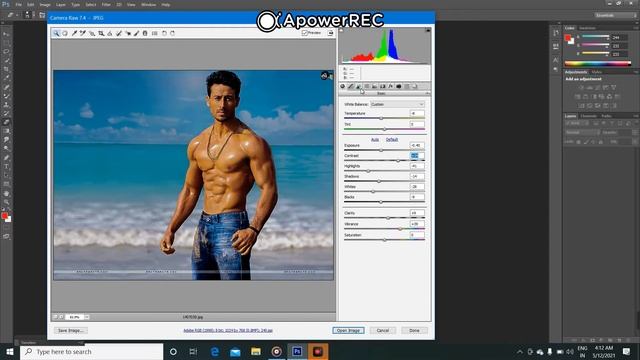Select the Zoom tool in Camera Raw toolbar
Screen dimensions: 640x360
(x=56, y=33)
